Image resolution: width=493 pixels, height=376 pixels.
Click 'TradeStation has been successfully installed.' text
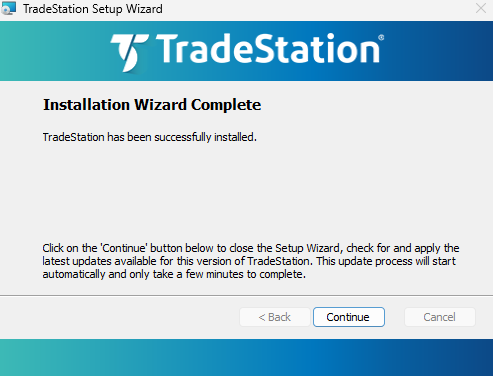(150, 137)
